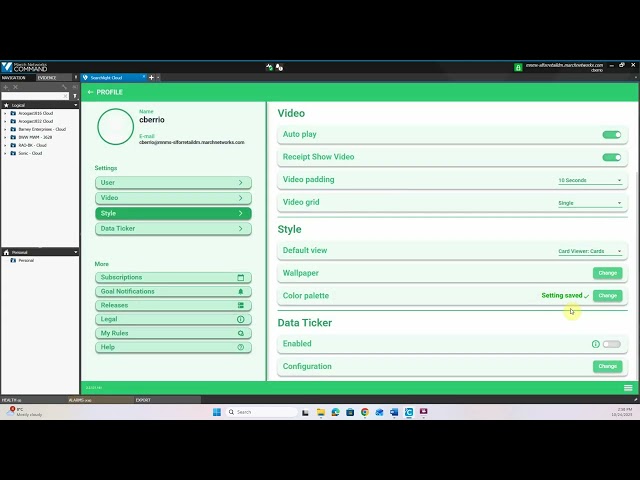Viewport: 640px width, 480px height.
Task: Open the Windows Start menu
Action: [217, 412]
